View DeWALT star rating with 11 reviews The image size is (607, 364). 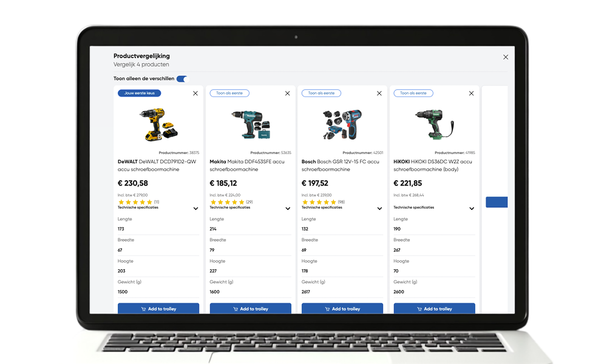138,202
